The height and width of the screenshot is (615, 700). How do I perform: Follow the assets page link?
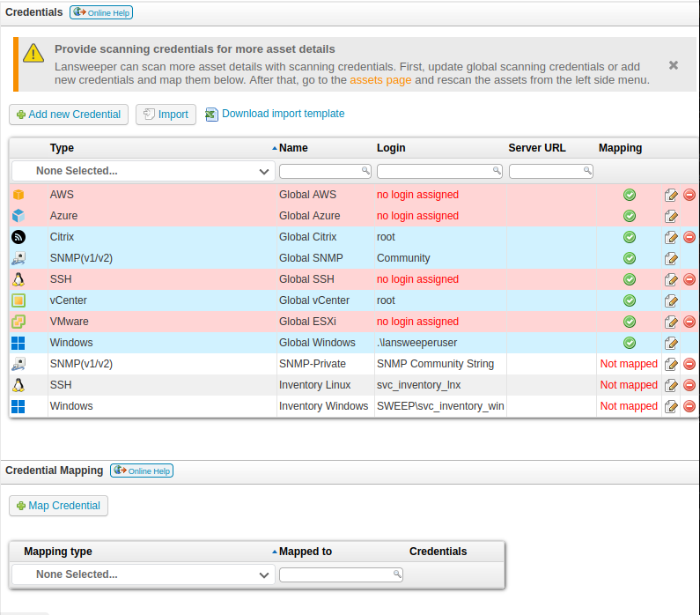coord(380,79)
